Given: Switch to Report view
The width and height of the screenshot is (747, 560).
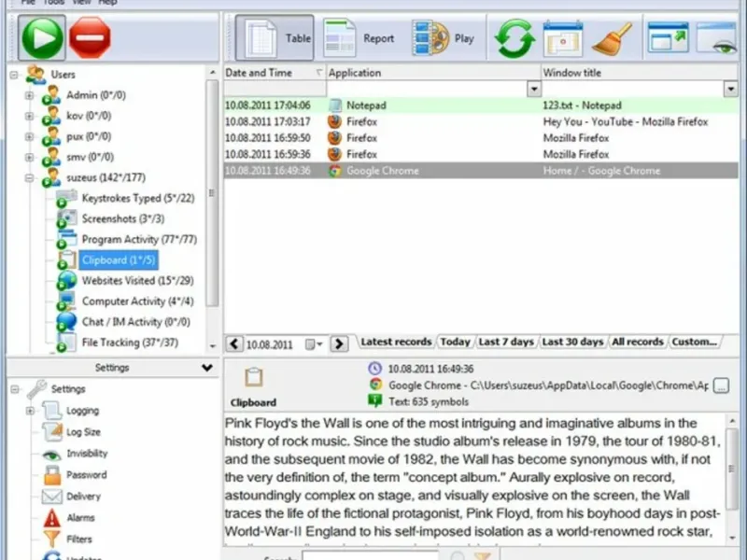Looking at the screenshot, I should coord(359,37).
